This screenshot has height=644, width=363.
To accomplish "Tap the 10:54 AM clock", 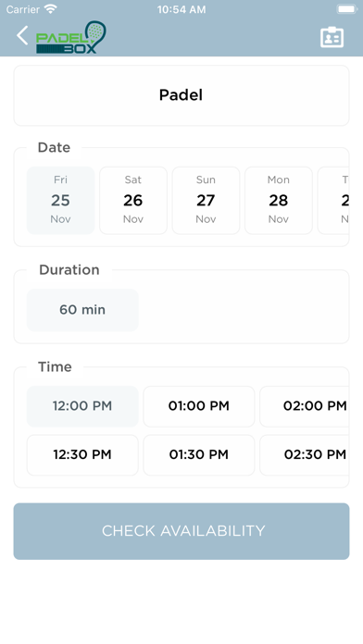I will (181, 9).
